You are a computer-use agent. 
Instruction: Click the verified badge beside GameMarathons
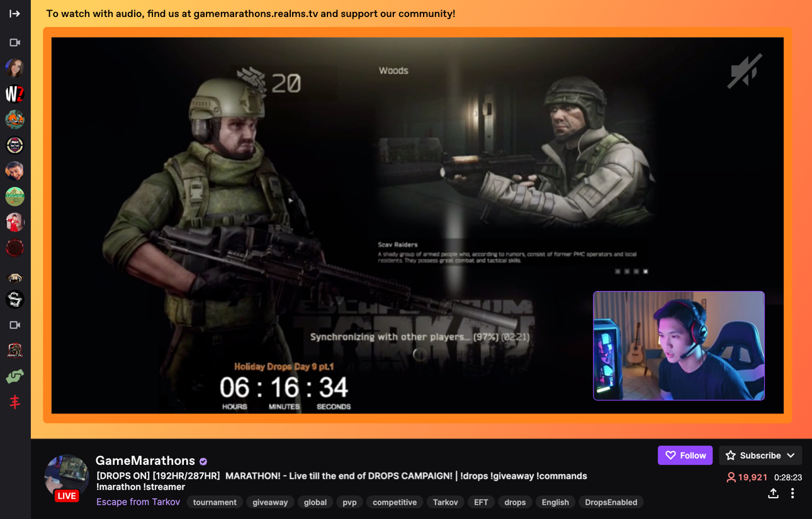pos(203,461)
